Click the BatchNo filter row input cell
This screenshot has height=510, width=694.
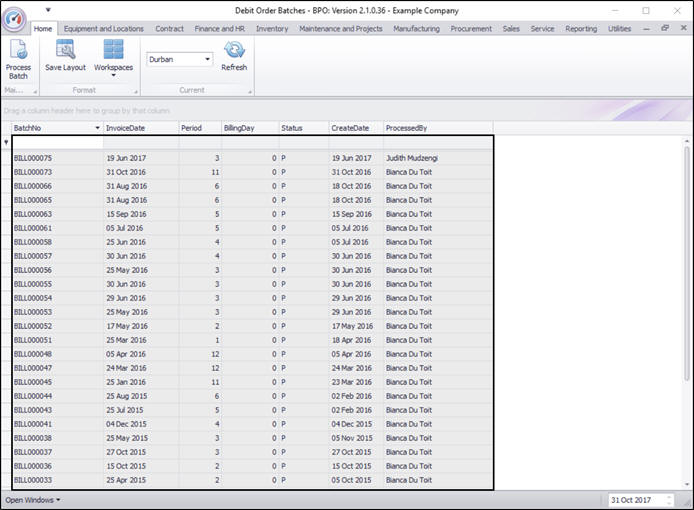pos(55,142)
